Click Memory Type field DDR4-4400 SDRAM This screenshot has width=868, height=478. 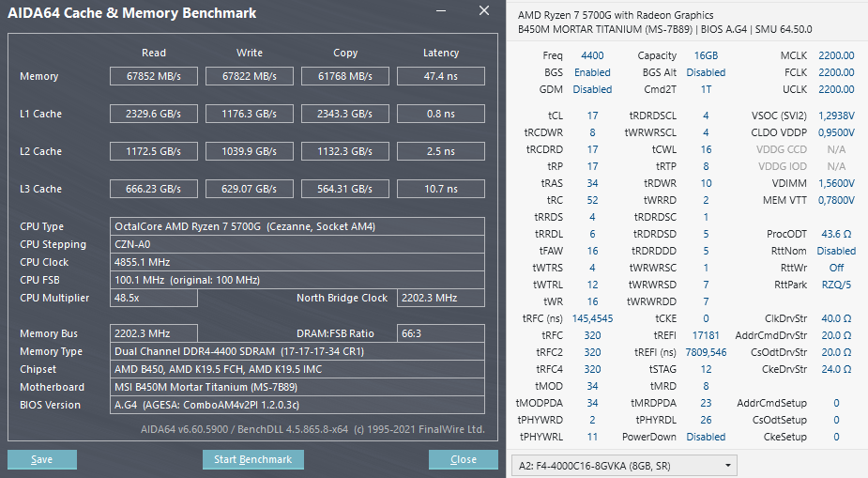point(297,351)
